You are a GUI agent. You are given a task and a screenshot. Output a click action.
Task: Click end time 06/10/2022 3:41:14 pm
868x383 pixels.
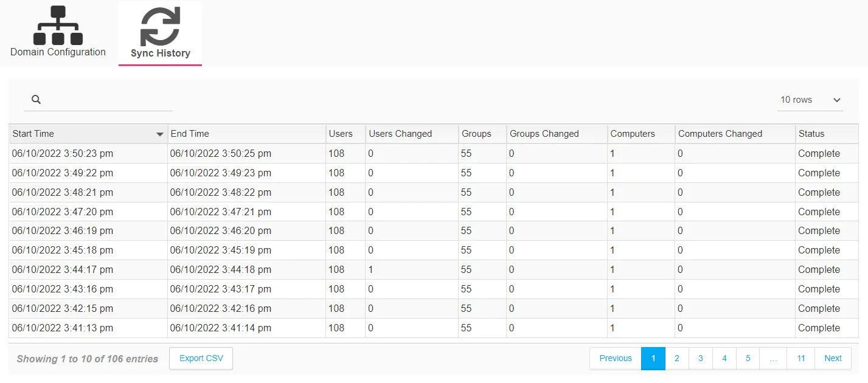221,328
